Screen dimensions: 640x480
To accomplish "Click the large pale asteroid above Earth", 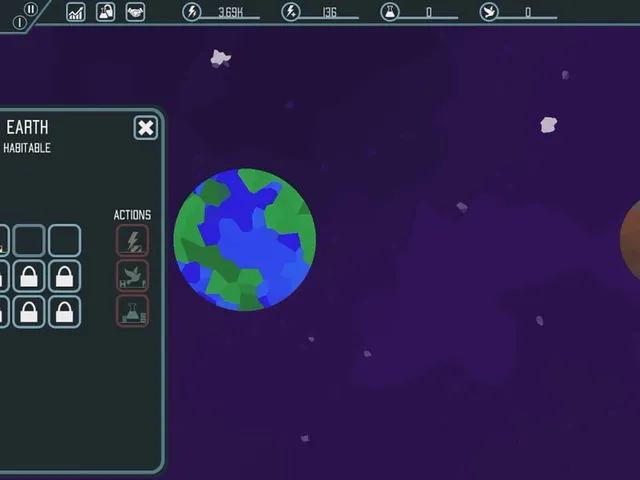I will 220,58.
